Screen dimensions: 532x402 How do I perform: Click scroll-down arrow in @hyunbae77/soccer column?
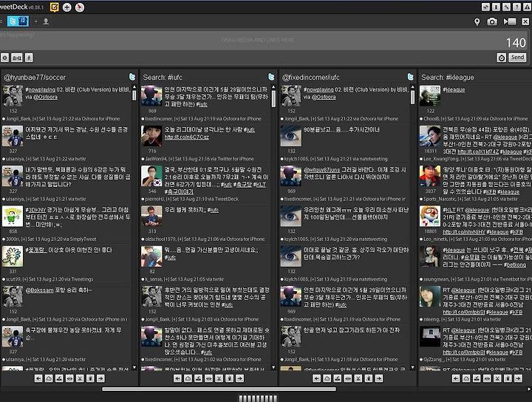pyautogui.click(x=134, y=367)
